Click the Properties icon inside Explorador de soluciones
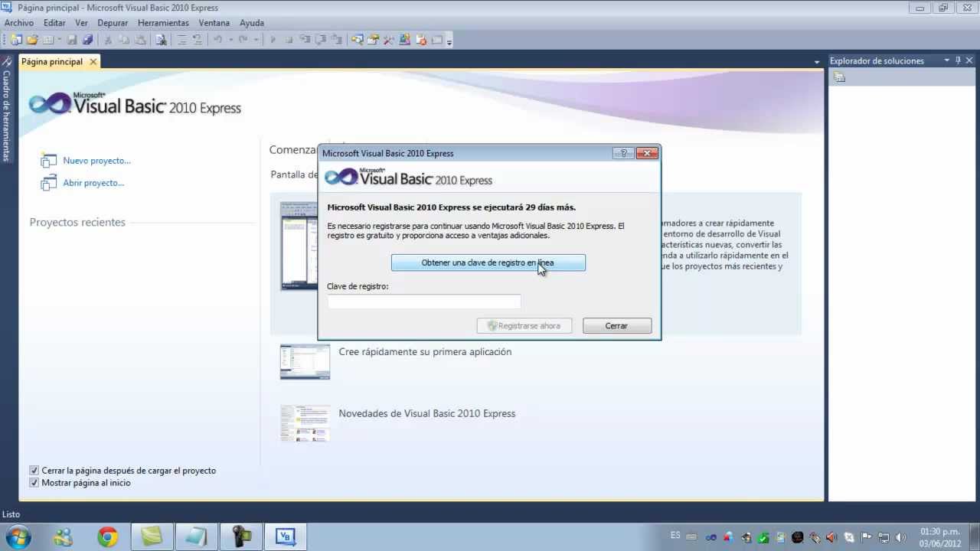This screenshot has height=551, width=980. coord(840,77)
